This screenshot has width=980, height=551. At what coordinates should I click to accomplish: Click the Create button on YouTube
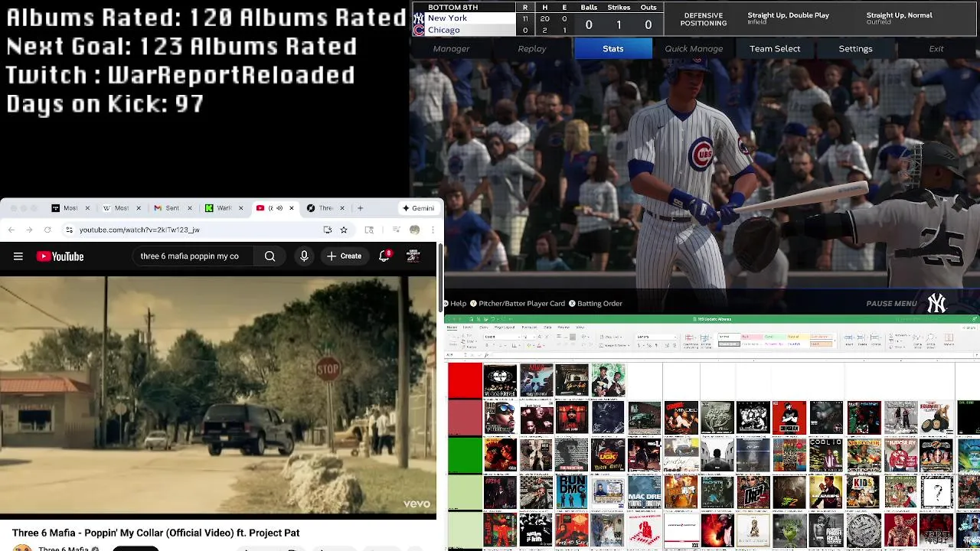tap(344, 256)
